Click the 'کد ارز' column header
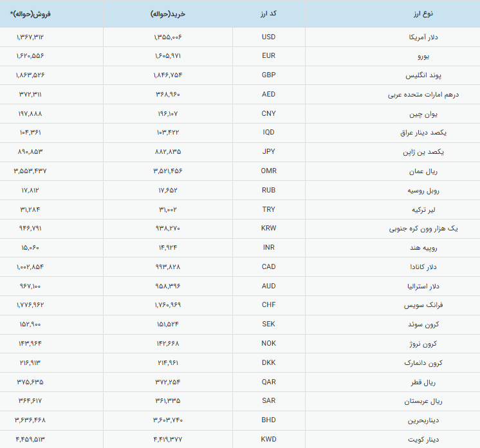 (268, 14)
